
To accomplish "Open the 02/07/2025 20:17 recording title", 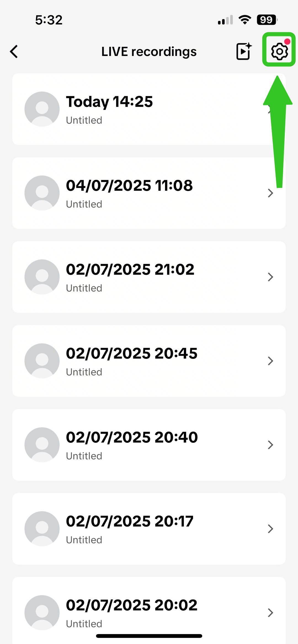I will tap(130, 521).
